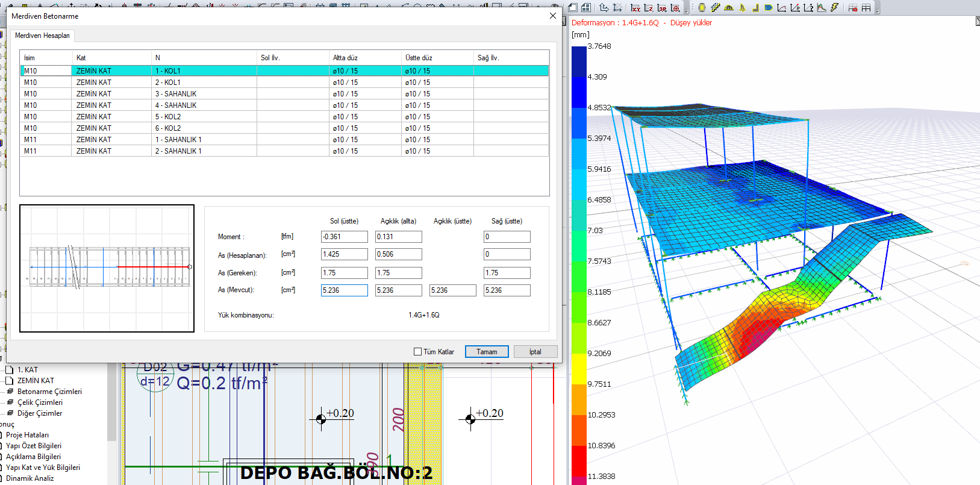
Task: Click red legend swatch near 10.8396
Action: 579,461
